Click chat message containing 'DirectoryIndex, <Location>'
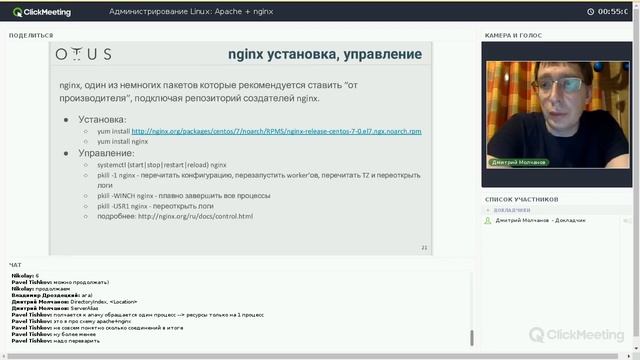 74,302
